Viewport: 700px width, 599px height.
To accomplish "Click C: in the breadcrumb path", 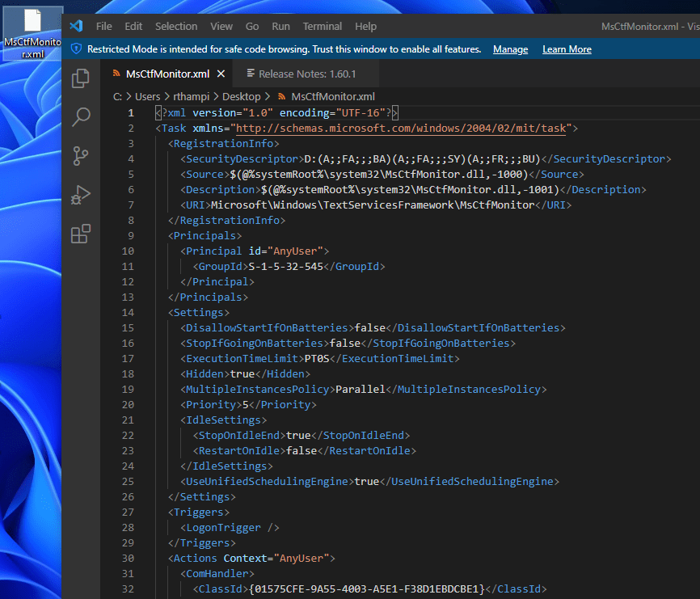I will click(x=117, y=96).
